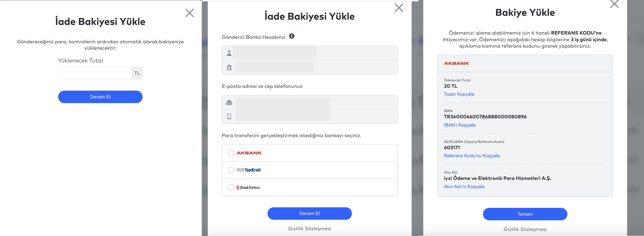The height and width of the screenshot is (236, 644).
Task: Click the Yüklenecek Tutar amount field
Action: [95, 73]
